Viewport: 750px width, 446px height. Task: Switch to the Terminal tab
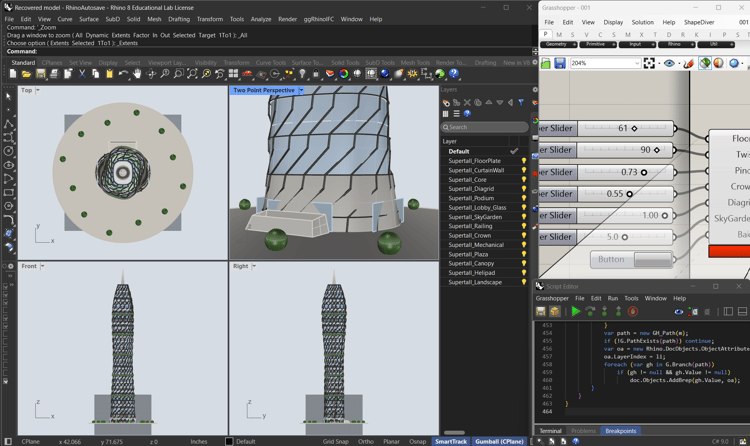(551, 431)
